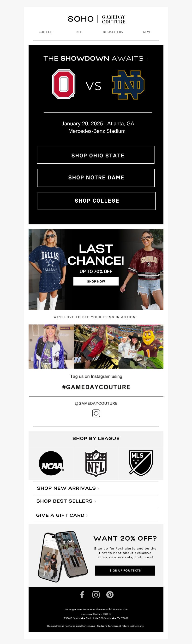
Task: Select the MLS crest logo
Action: coord(141,463)
